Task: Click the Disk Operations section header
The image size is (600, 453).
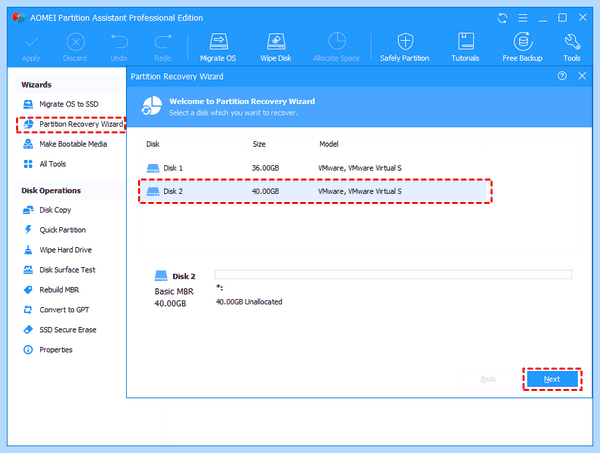Action: pyautogui.click(x=51, y=191)
